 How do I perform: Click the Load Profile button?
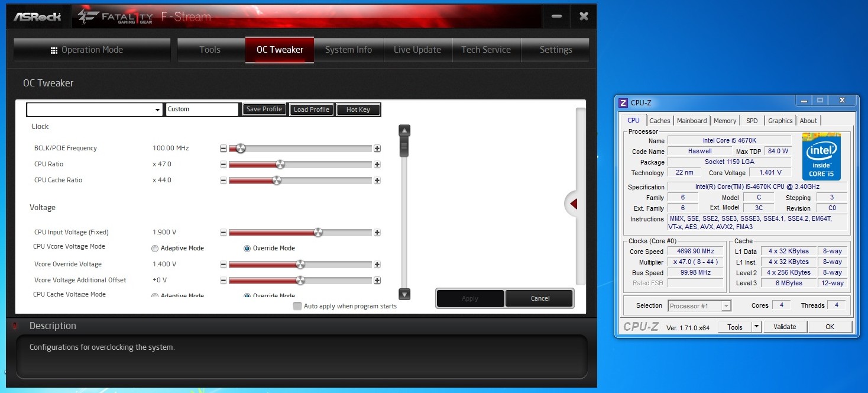point(312,109)
